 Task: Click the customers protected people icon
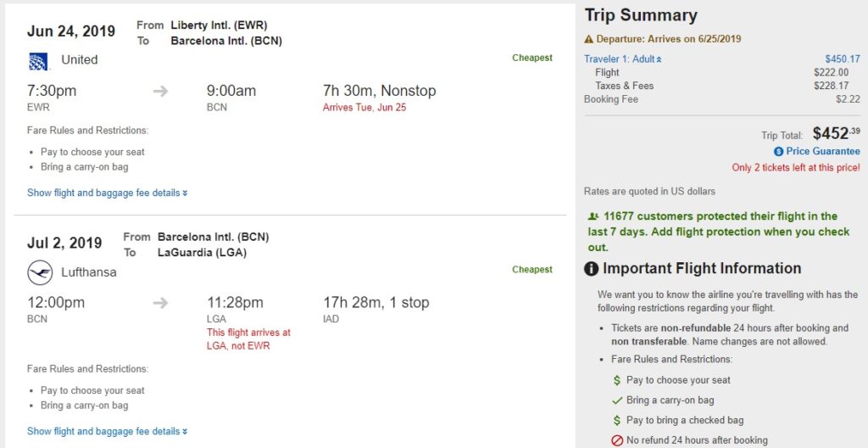593,216
